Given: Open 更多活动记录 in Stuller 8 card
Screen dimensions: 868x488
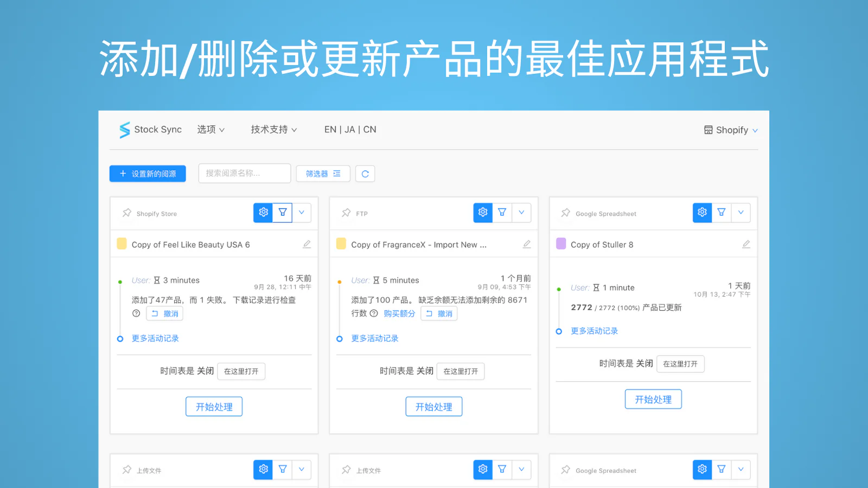Looking at the screenshot, I should click(595, 331).
